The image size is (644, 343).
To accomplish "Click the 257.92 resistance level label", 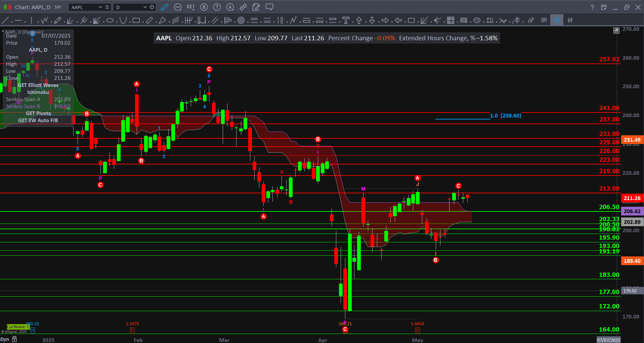I will click(x=609, y=59).
